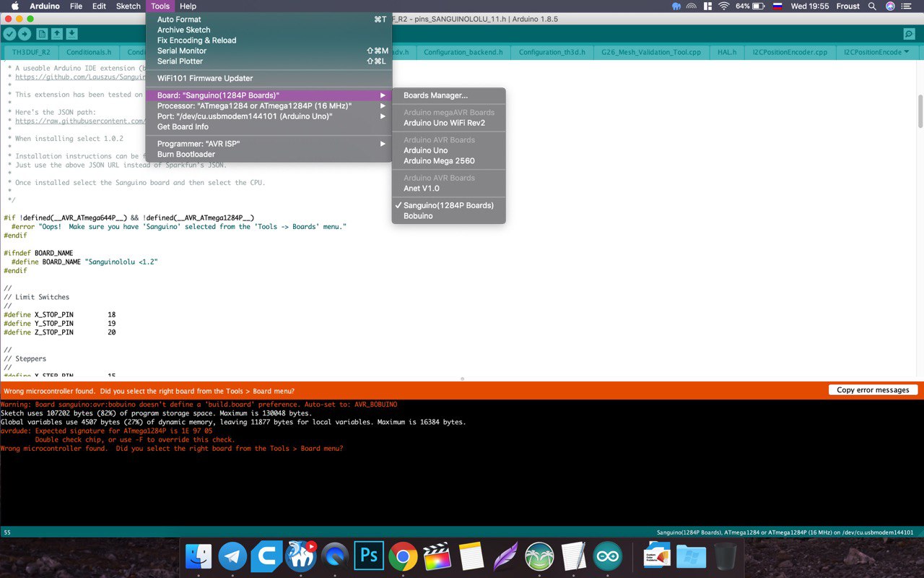The height and width of the screenshot is (578, 924).
Task: Open Google Chrome from the dock
Action: 403,556
